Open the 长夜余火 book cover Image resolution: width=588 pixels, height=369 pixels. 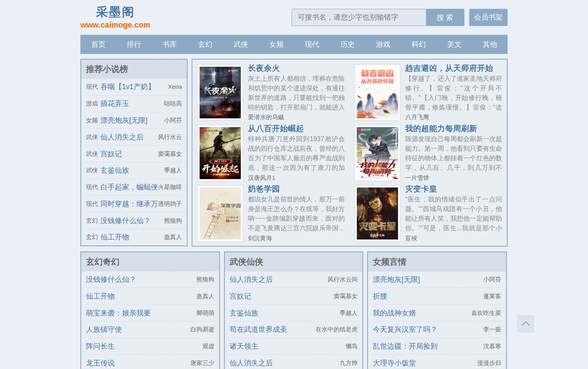point(220,92)
